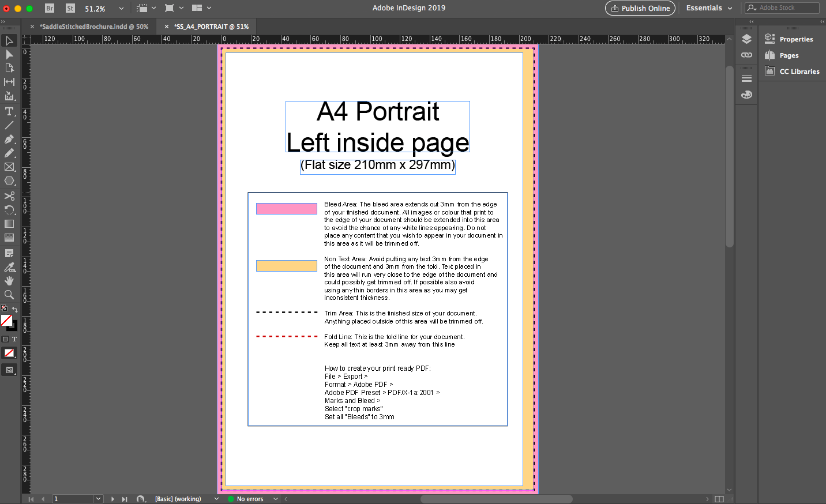Open Essentials workspace switcher
Image resolution: width=826 pixels, height=504 pixels.
pos(709,8)
